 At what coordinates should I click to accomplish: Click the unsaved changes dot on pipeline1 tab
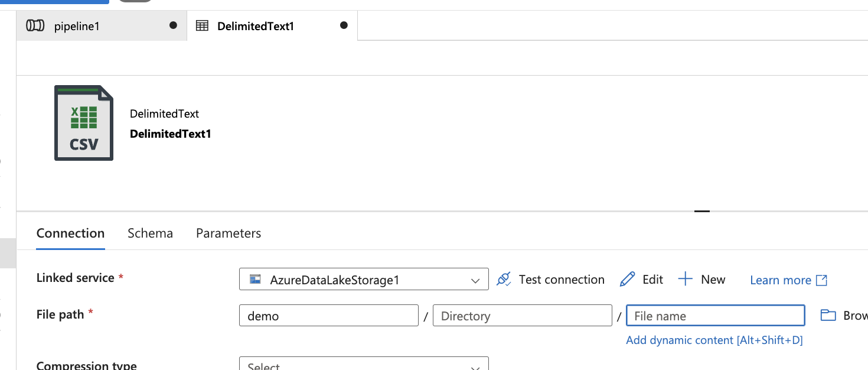[172, 25]
